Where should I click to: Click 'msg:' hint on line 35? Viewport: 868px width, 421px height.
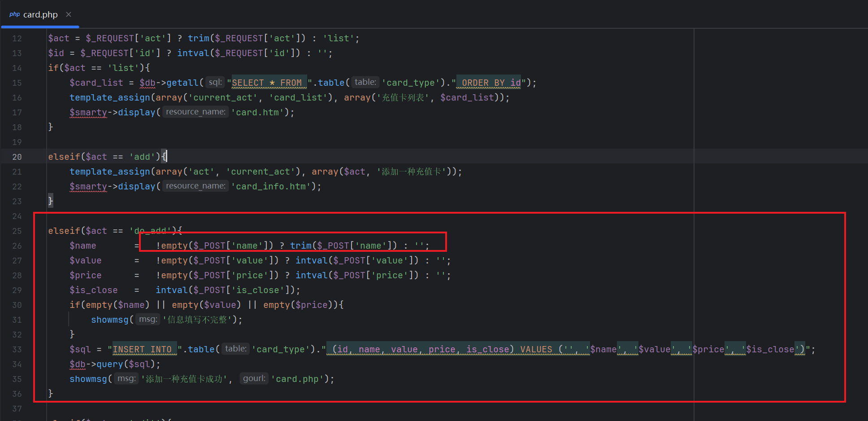[x=126, y=378]
